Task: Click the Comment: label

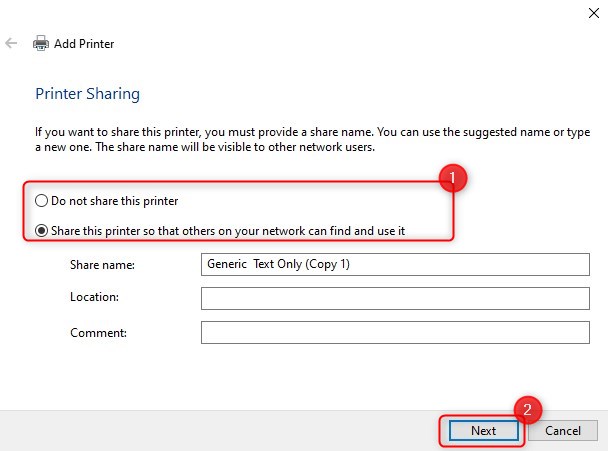Action: click(98, 333)
